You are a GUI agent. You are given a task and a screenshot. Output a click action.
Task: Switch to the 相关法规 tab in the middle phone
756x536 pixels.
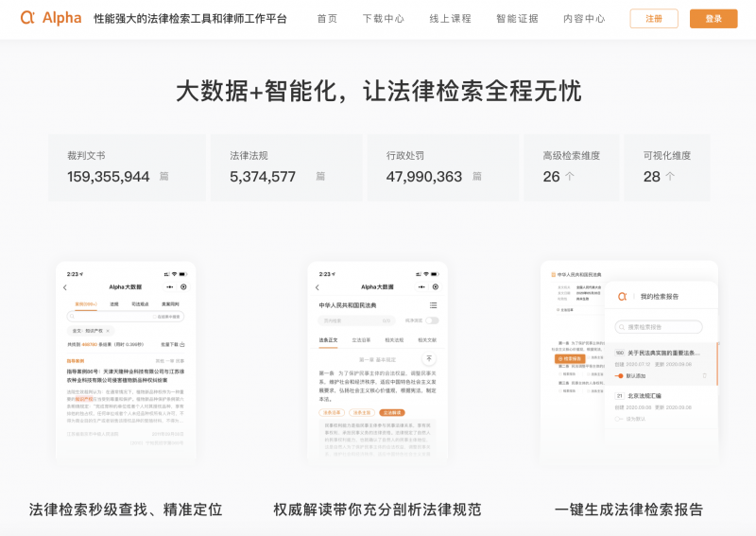[393, 339]
